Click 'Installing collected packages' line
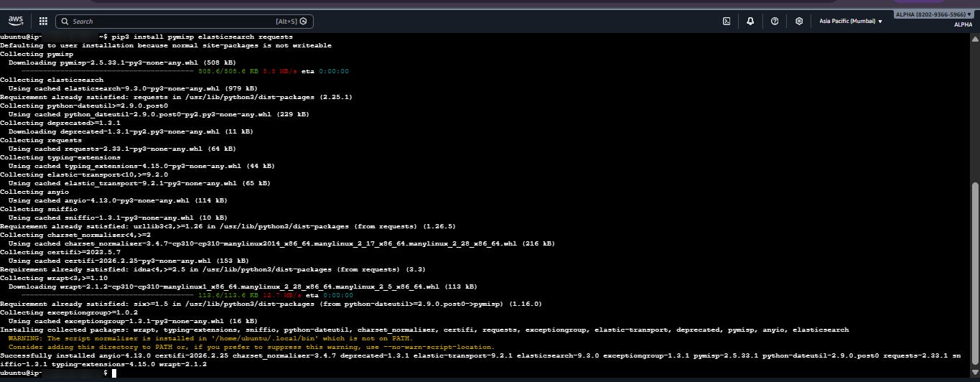Screen dimensions: 980x382 (424, 330)
